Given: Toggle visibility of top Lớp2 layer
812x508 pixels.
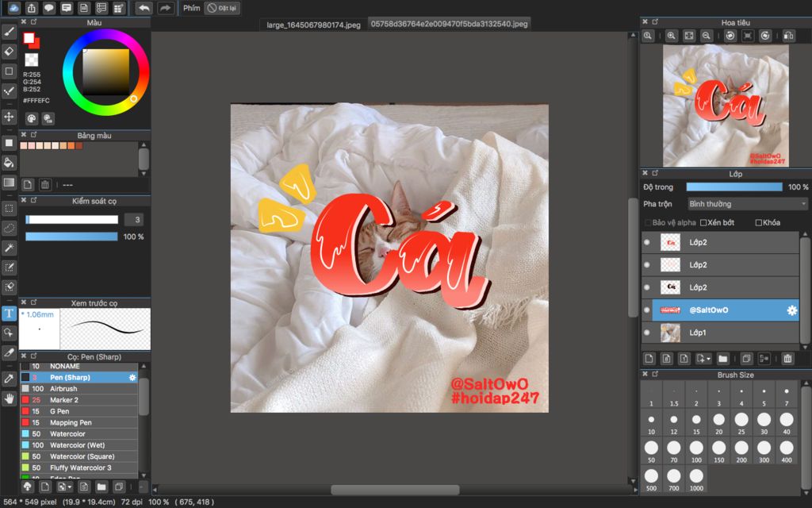Looking at the screenshot, I should click(x=647, y=242).
